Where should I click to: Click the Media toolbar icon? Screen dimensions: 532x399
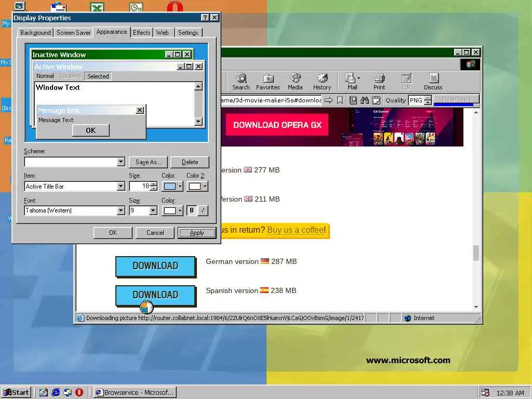click(295, 82)
